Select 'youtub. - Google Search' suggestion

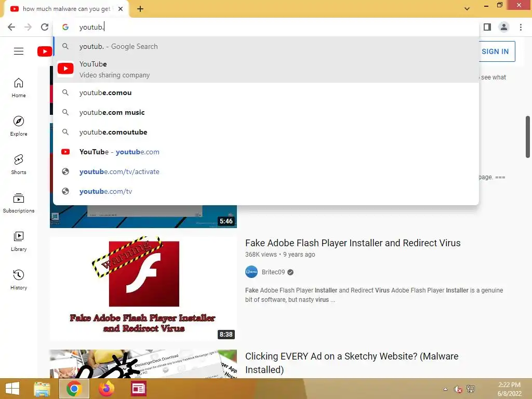tap(266, 46)
